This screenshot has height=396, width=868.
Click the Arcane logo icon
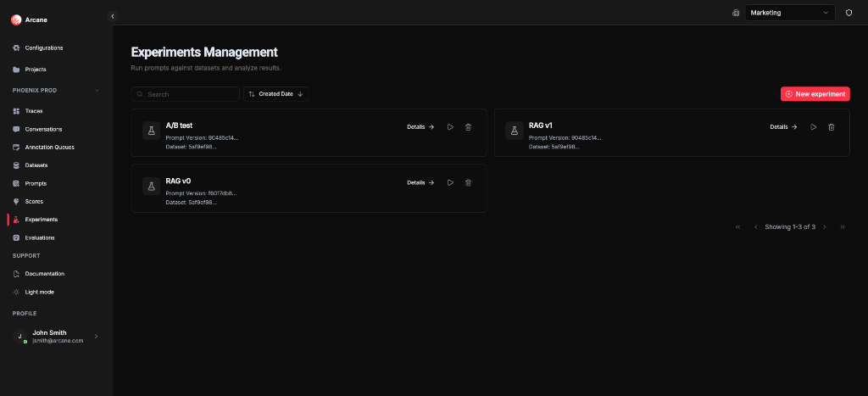point(16,20)
